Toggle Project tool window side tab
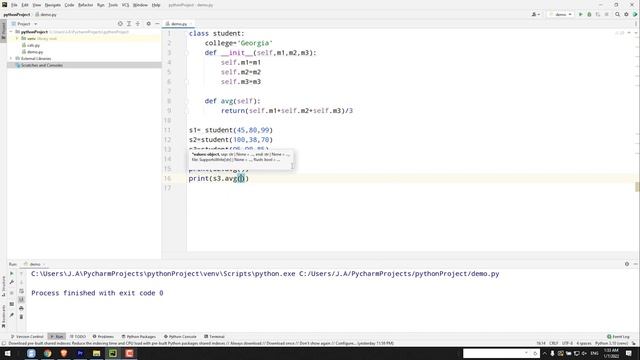Screen dimensions: 640x360 pyautogui.click(x=3, y=31)
